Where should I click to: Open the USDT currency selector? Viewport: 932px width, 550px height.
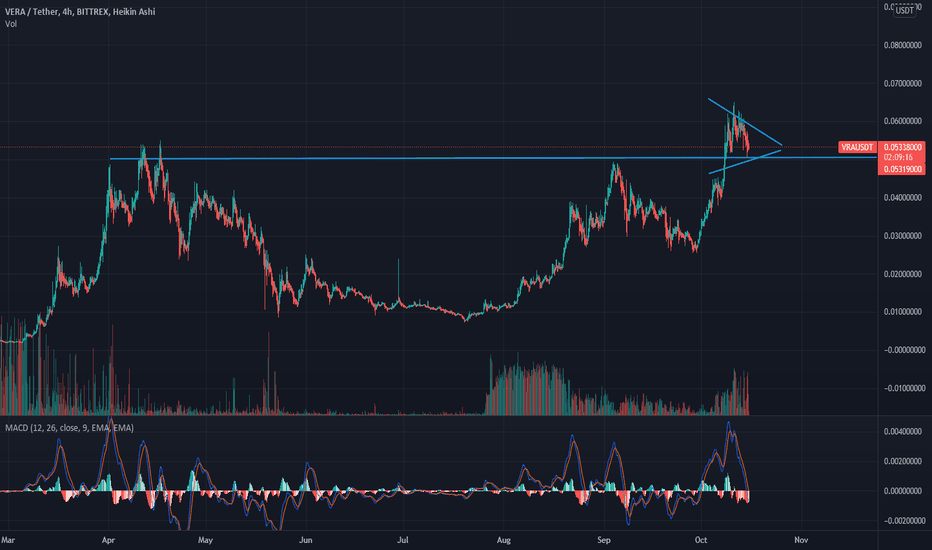[905, 10]
